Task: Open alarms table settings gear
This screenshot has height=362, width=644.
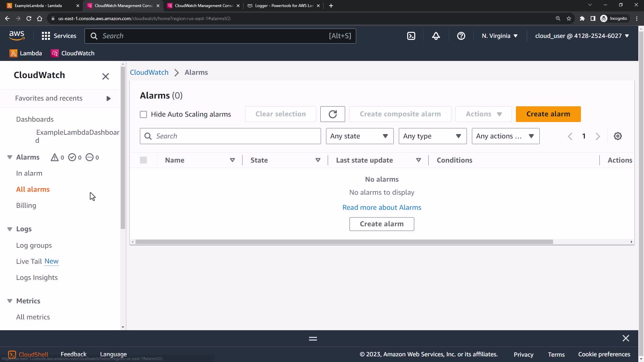Action: tap(618, 136)
